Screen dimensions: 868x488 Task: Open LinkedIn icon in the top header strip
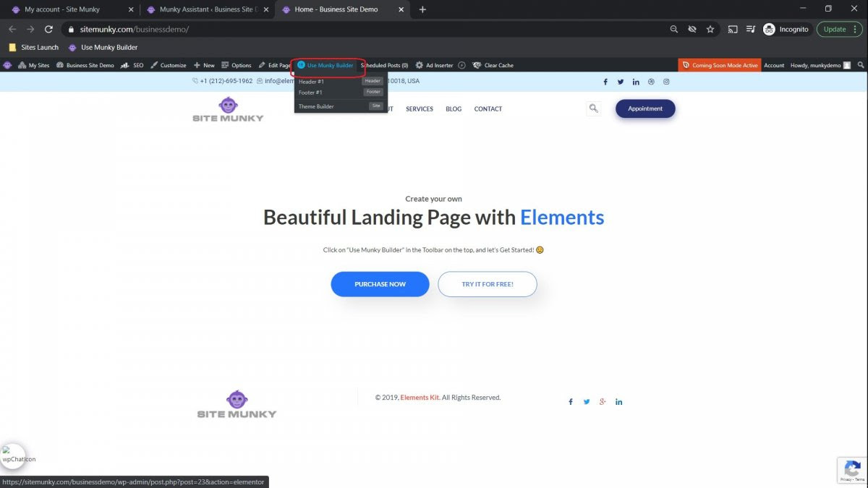[636, 82]
